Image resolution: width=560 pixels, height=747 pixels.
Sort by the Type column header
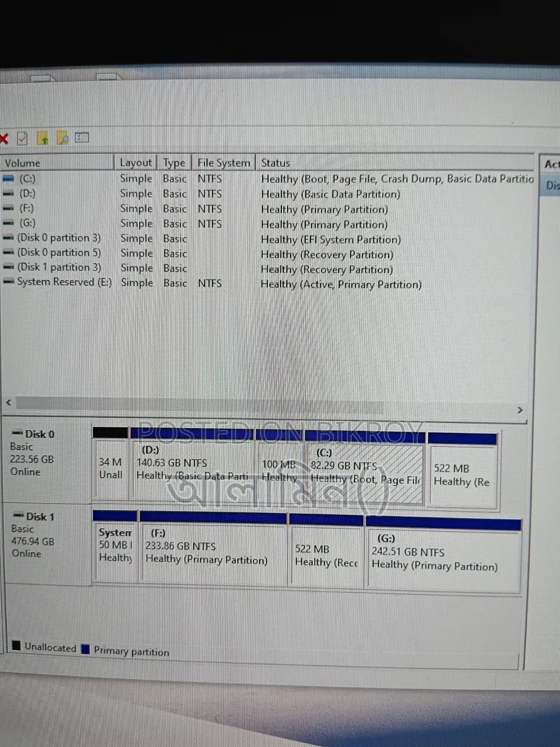pos(174,162)
